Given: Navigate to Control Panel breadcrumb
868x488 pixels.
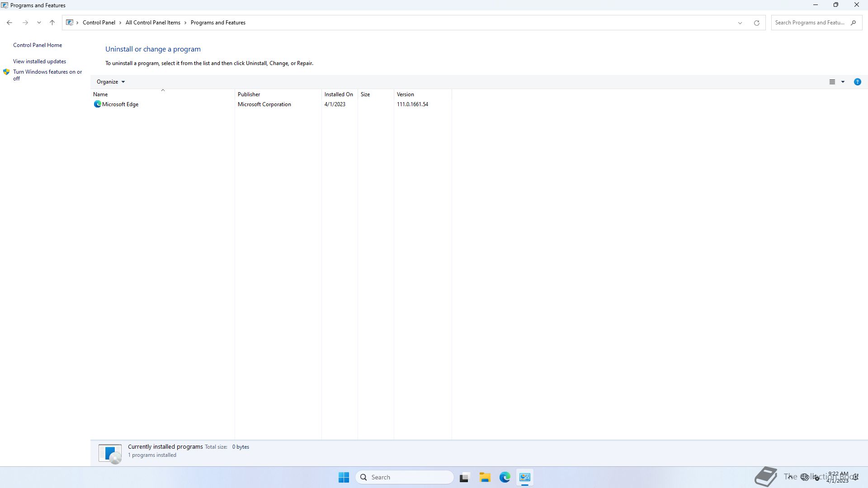Looking at the screenshot, I should coord(99,23).
